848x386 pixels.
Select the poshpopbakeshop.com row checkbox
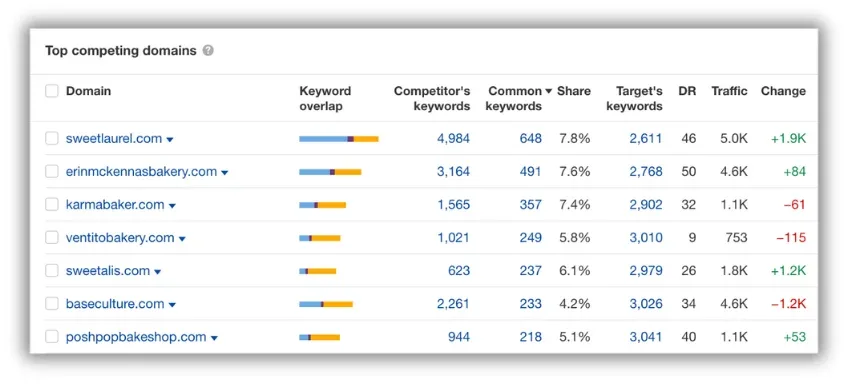click(x=51, y=337)
